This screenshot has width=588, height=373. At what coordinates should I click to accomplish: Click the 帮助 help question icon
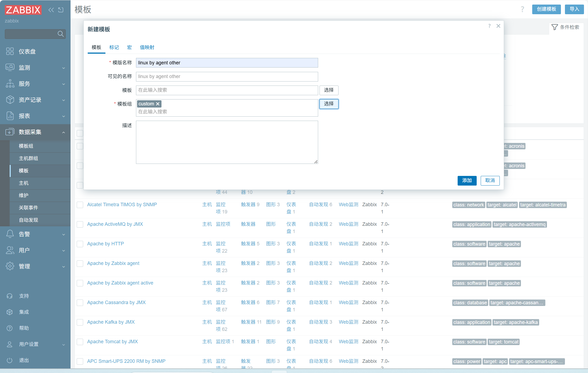coord(10,328)
